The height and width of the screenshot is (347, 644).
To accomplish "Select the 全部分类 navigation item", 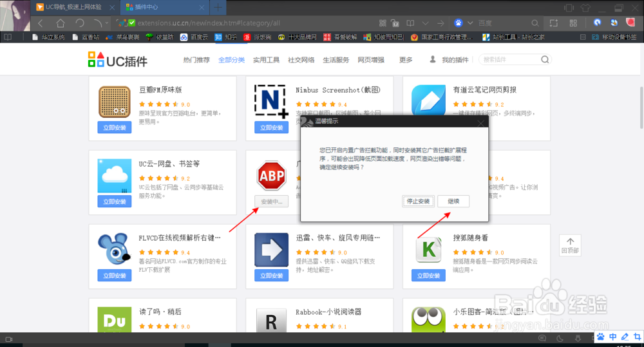I will pyautogui.click(x=231, y=60).
